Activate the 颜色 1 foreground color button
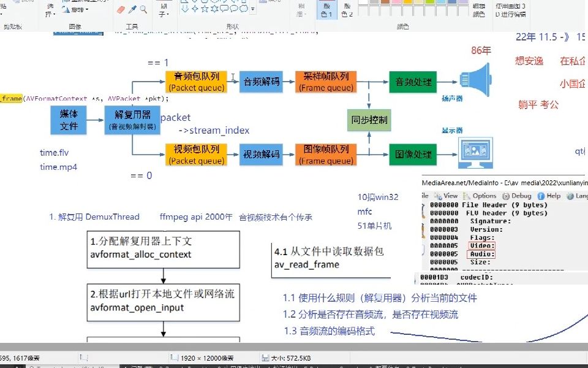 point(326,9)
